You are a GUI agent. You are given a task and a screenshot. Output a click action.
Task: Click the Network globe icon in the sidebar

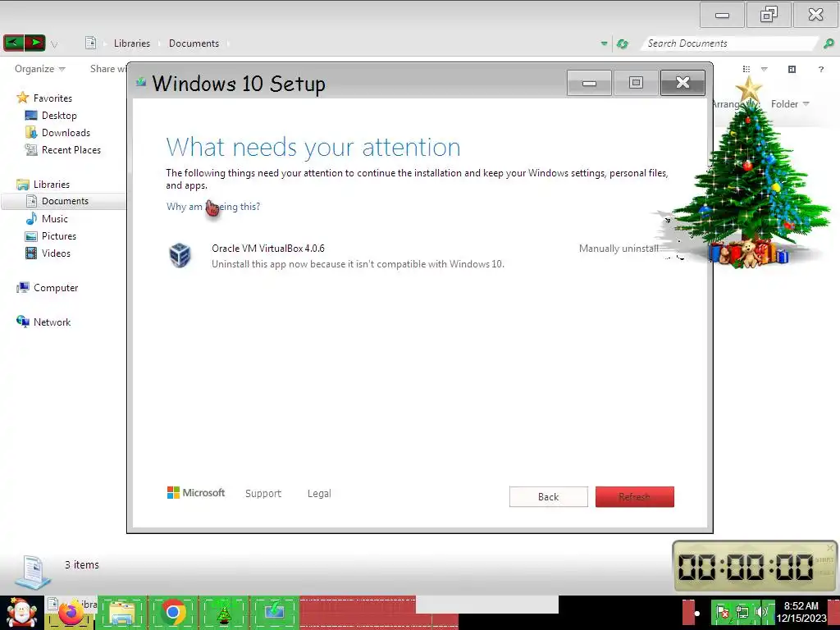point(22,322)
